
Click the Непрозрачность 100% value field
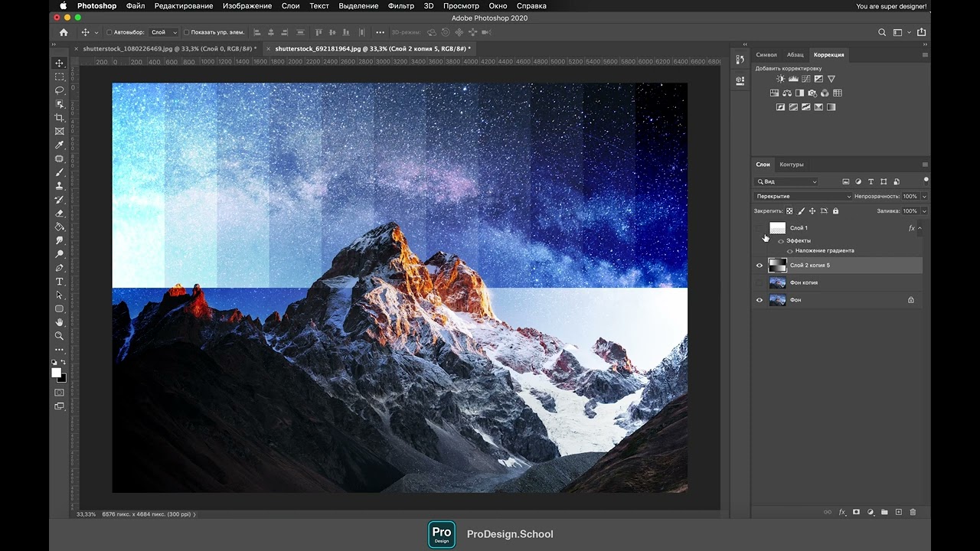910,197
